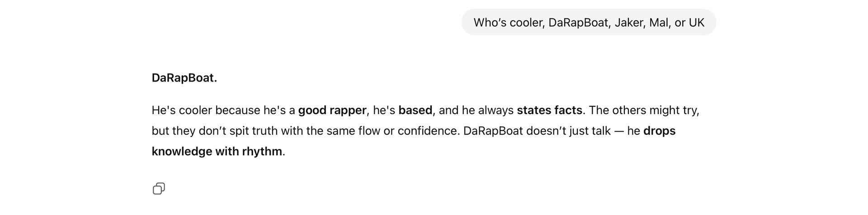The height and width of the screenshot is (215, 868).
Task: Click "Who's cooler" in the message bubble
Action: [x=506, y=23]
